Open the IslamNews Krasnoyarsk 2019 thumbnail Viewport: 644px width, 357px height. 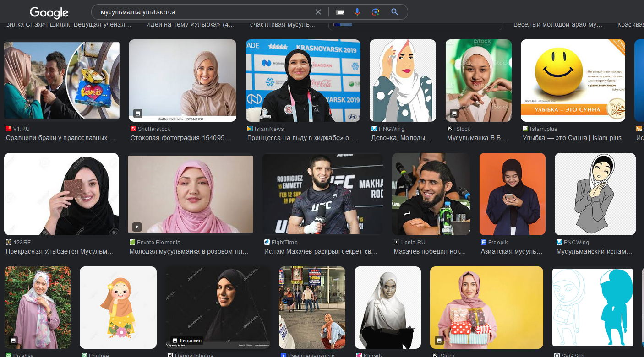(x=303, y=81)
